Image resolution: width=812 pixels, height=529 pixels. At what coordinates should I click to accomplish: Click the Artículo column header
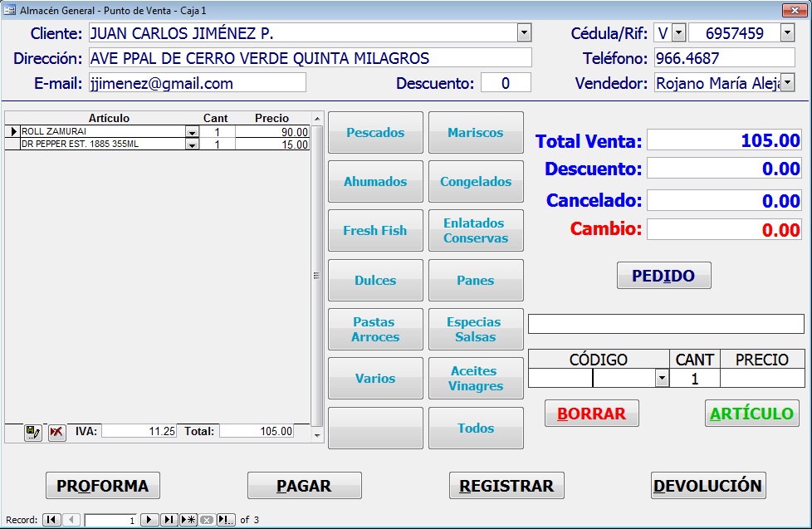coord(109,118)
